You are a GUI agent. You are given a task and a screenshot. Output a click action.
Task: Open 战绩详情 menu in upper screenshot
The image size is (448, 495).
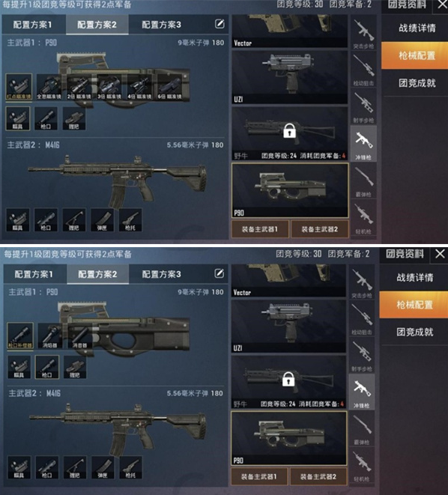tap(417, 28)
